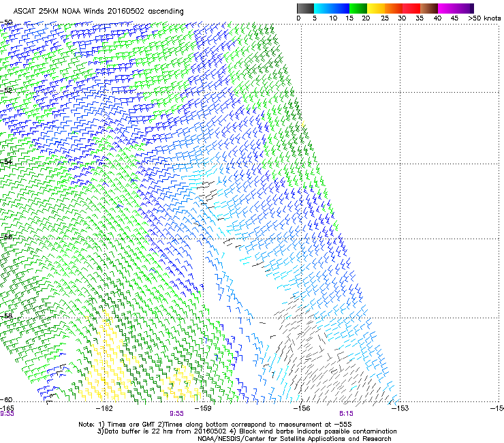Click the orange 25-30 knots color segment
The width and height of the screenshot is (504, 443).
coord(394,8)
